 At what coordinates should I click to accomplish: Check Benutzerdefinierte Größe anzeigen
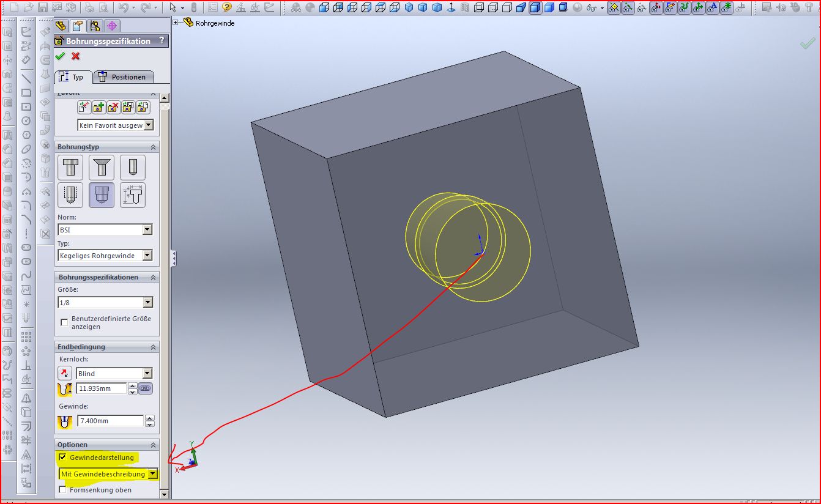pyautogui.click(x=64, y=322)
